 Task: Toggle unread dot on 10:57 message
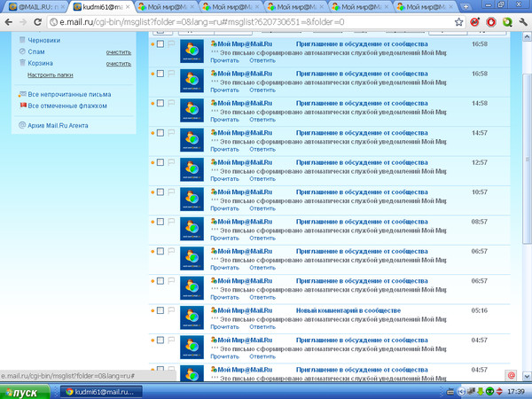[x=153, y=192]
